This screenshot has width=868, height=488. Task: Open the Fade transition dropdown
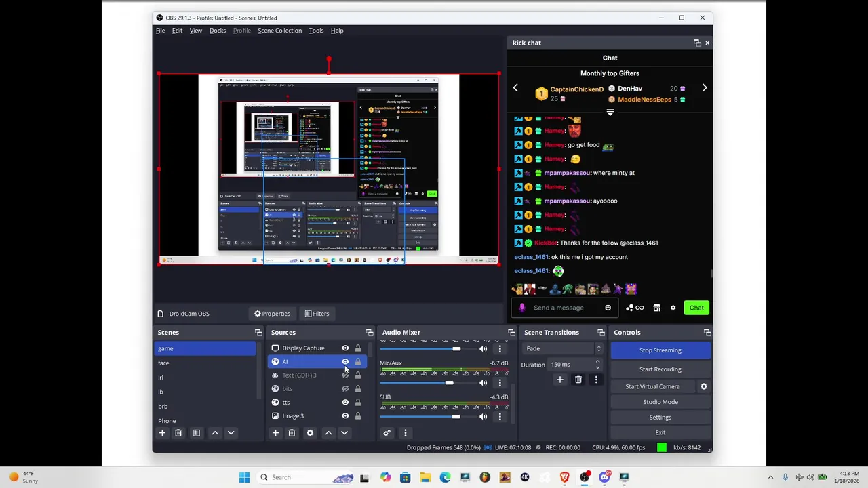pos(563,349)
